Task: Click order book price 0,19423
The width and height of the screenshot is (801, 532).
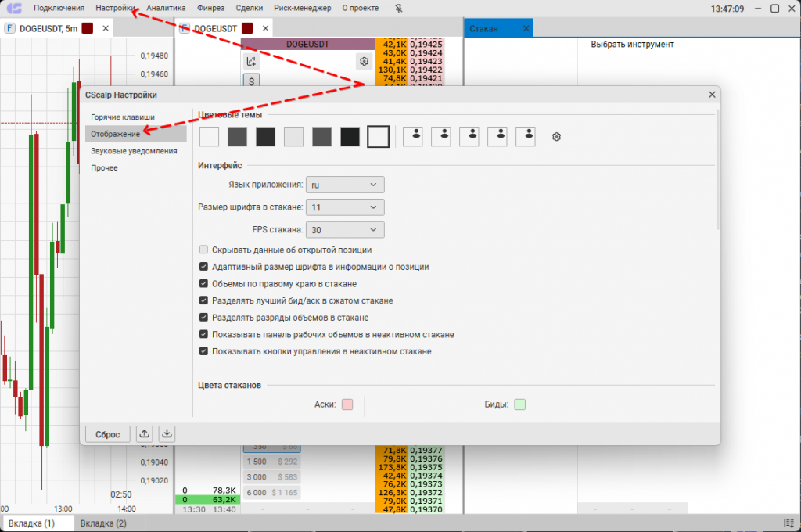Action: point(426,61)
